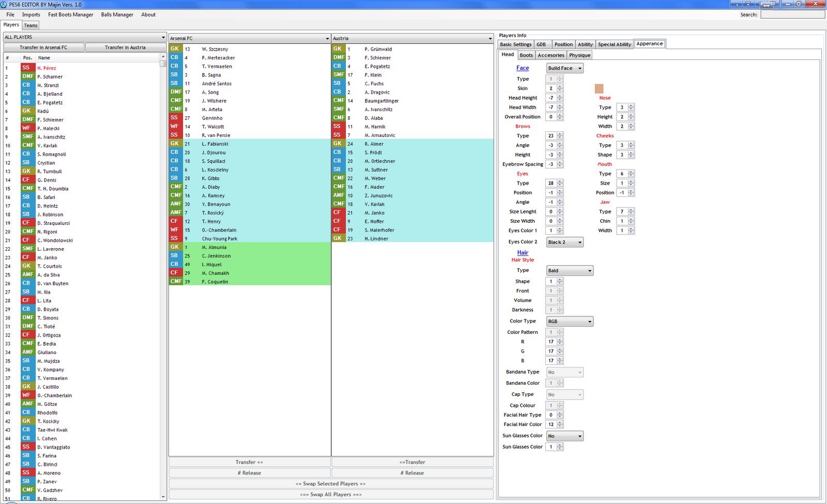
Task: Open the PES6 Editor application icon menu
Action: (5, 5)
